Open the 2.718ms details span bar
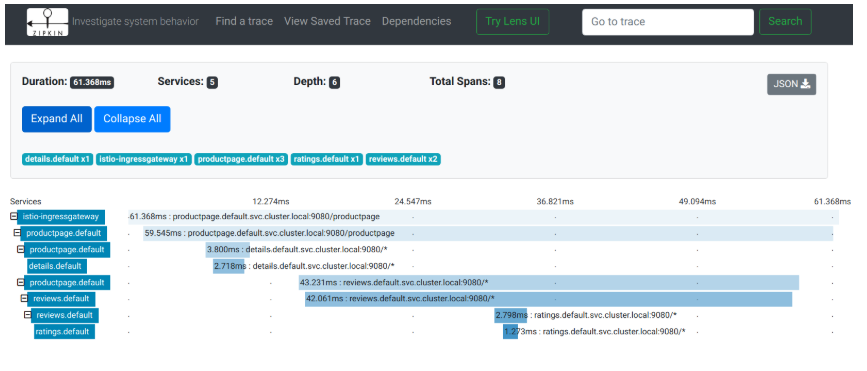Screen dimensions: 867x371 pos(229,266)
